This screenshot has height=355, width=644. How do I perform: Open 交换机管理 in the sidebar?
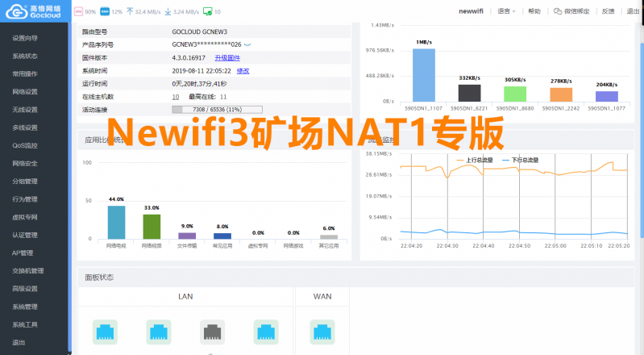coord(28,270)
